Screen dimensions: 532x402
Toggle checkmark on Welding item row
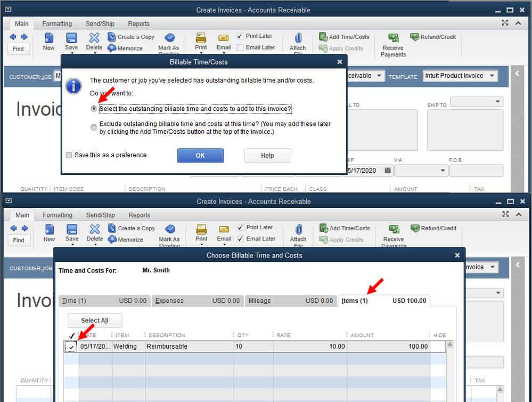pyautogui.click(x=71, y=347)
